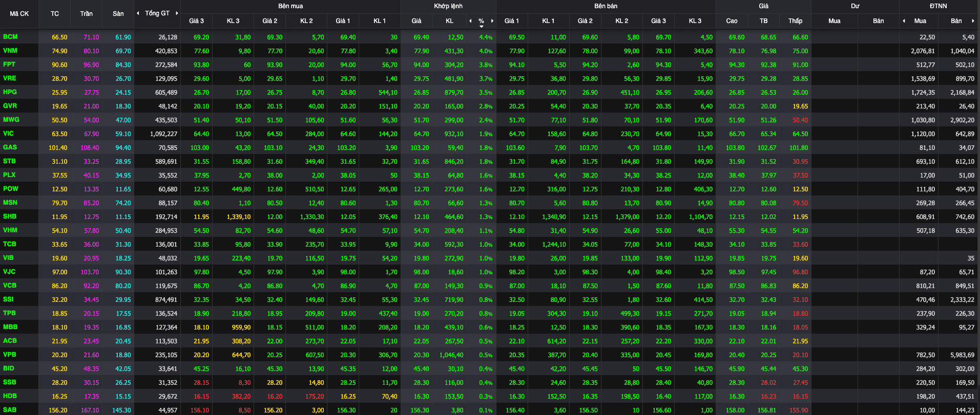
Task: Click SHB buy volume 1,339,10
Action: (x=239, y=217)
